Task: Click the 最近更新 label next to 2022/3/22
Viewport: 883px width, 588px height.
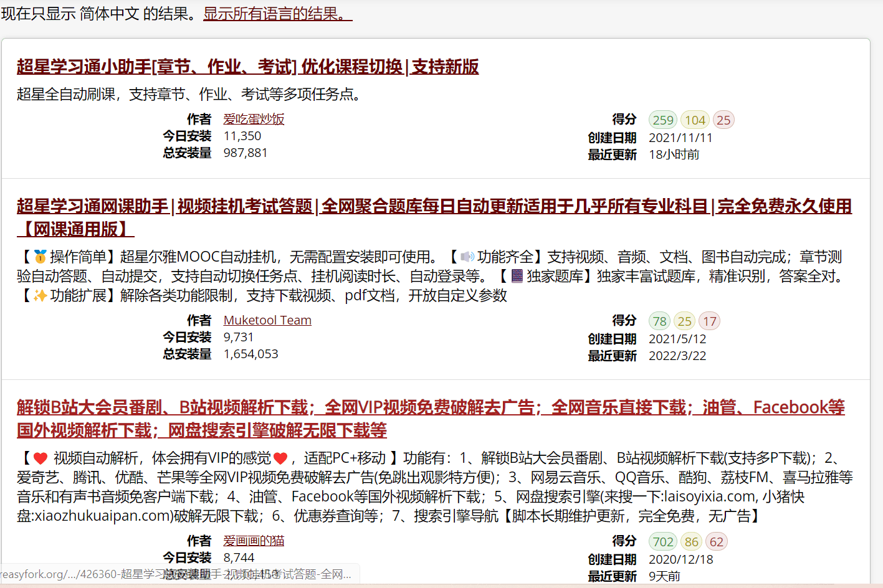Action: pyautogui.click(x=613, y=356)
